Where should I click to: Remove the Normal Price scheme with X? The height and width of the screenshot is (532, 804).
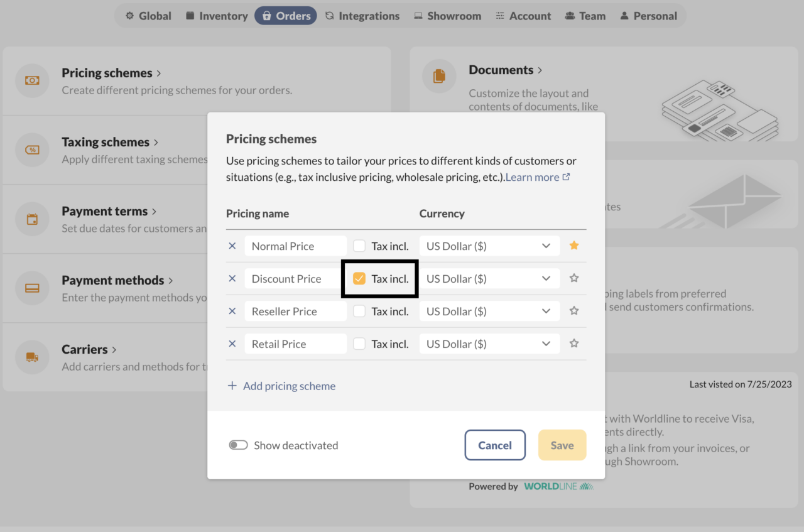point(232,246)
